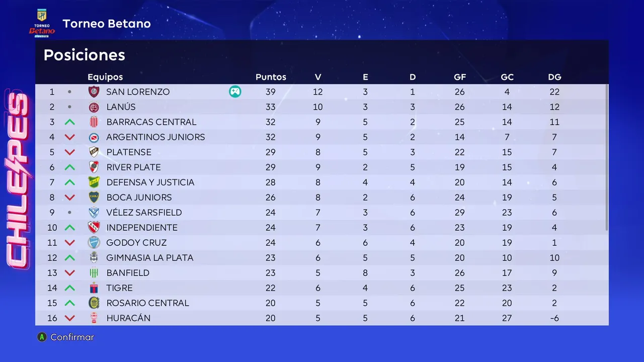
Task: Click the Vélez Sarsfield club crest
Action: coord(94,212)
